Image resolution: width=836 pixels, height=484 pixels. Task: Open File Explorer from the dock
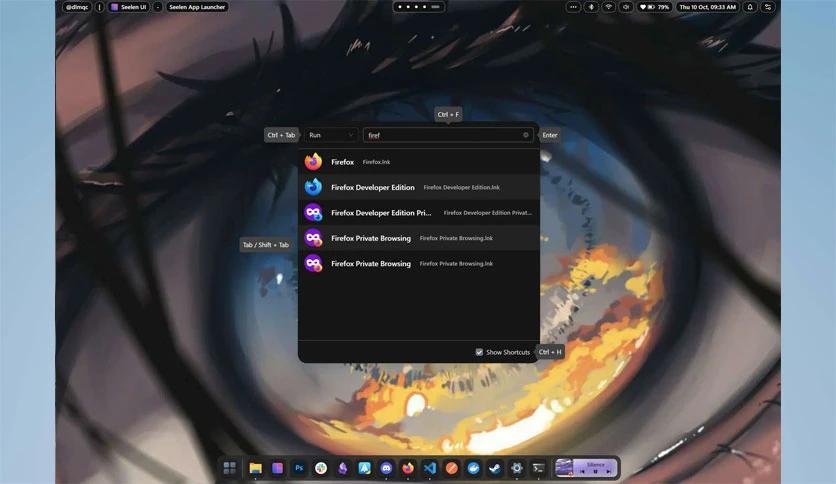255,468
